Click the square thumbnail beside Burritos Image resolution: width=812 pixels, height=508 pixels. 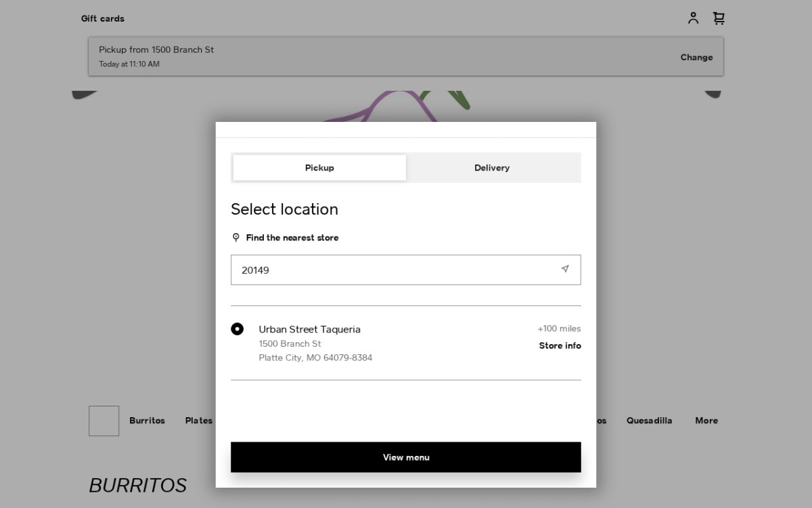104,421
